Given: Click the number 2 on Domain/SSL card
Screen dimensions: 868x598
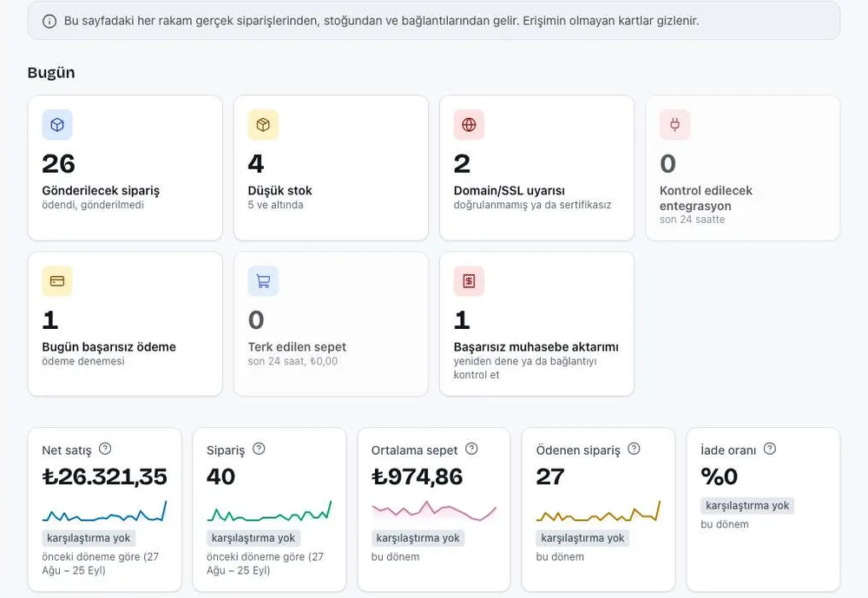Looking at the screenshot, I should 463,164.
